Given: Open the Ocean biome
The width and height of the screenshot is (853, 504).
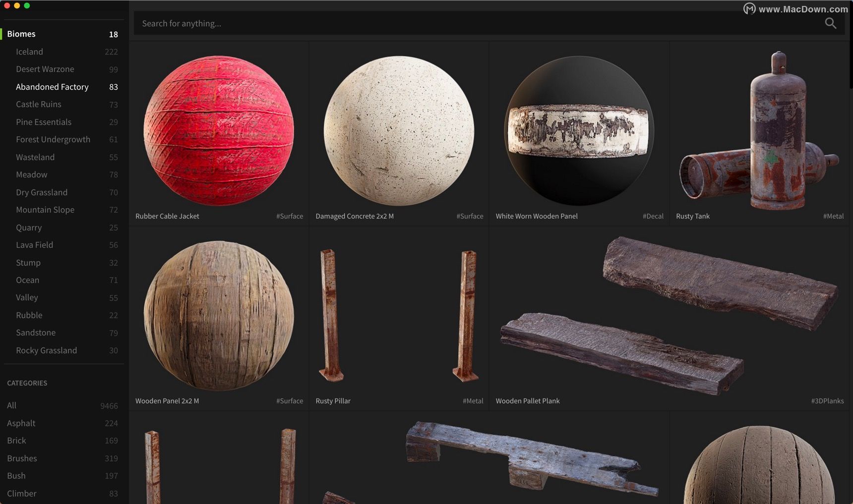Looking at the screenshot, I should [x=62, y=280].
